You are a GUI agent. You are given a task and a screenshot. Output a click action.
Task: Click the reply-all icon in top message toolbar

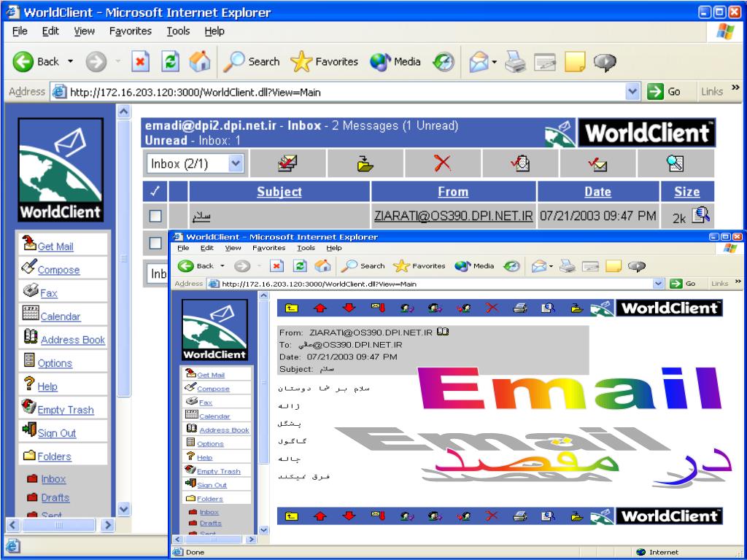[435, 308]
